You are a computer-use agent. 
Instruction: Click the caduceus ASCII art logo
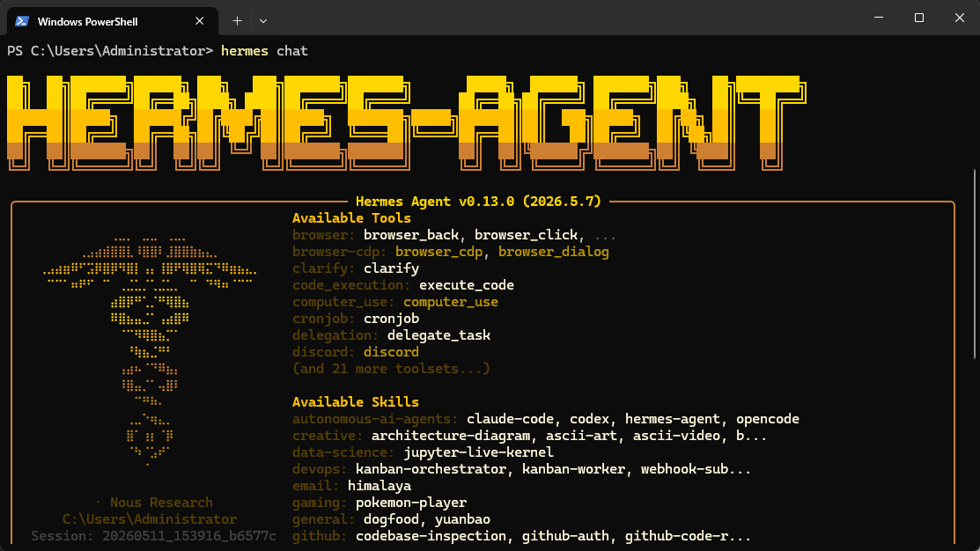(x=150, y=351)
